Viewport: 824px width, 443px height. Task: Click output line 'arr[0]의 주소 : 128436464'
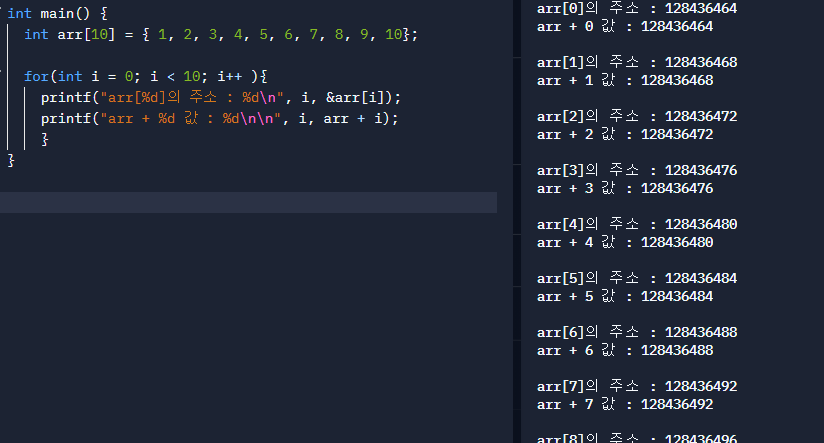tap(637, 8)
